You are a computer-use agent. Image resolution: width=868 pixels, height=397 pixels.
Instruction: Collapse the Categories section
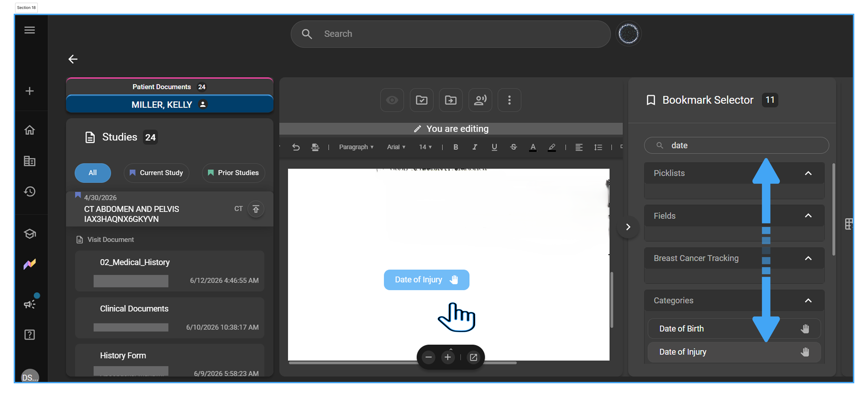point(808,301)
